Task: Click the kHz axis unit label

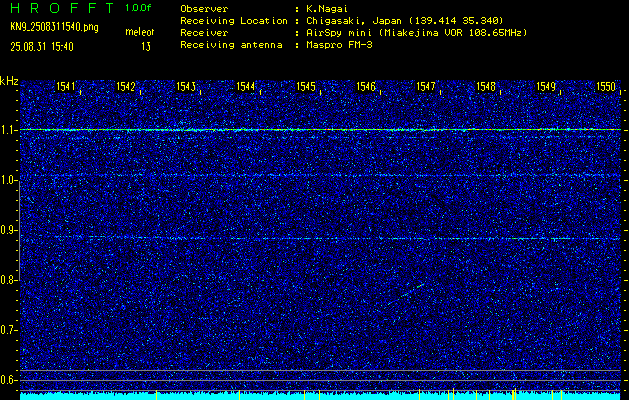Action: [9, 81]
